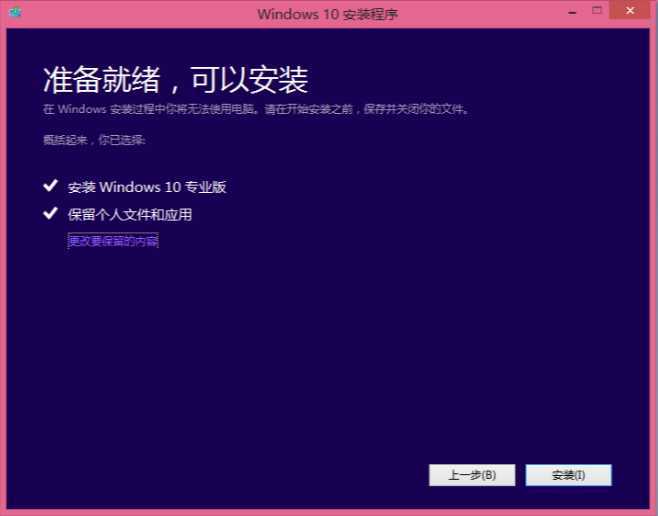Click the checkmark beside 保留个人文件和应用
The height and width of the screenshot is (516, 658).
pos(50,213)
